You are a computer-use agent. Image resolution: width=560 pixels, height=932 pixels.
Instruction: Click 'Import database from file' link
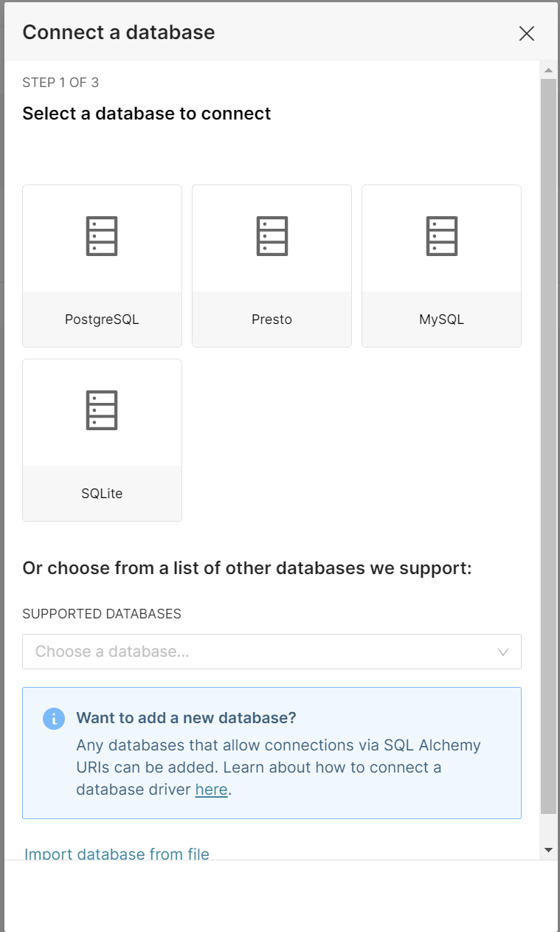pyautogui.click(x=117, y=854)
